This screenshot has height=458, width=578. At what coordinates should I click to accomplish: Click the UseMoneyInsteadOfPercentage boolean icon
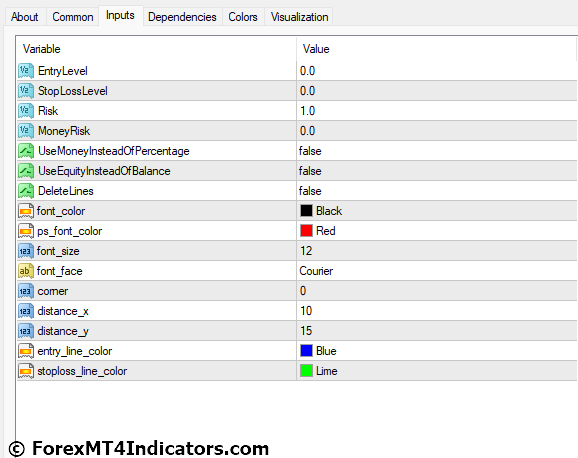(26, 151)
